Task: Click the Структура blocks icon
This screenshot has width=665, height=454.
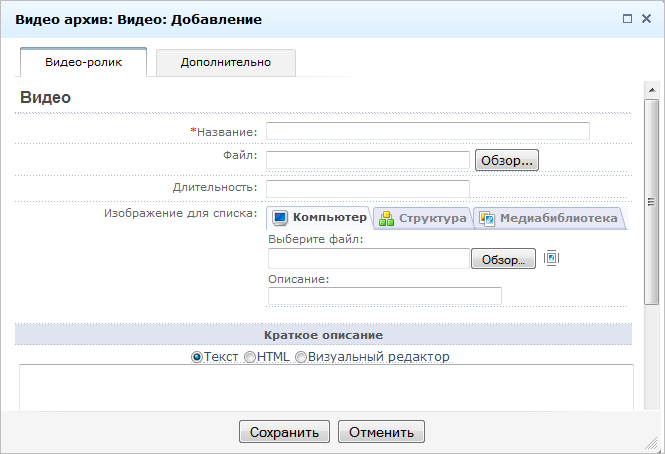Action: pyautogui.click(x=386, y=218)
